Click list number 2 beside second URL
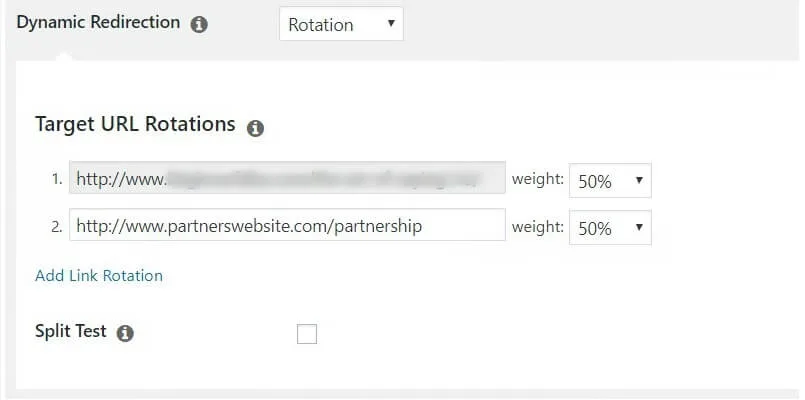The height and width of the screenshot is (400, 805). click(x=57, y=227)
